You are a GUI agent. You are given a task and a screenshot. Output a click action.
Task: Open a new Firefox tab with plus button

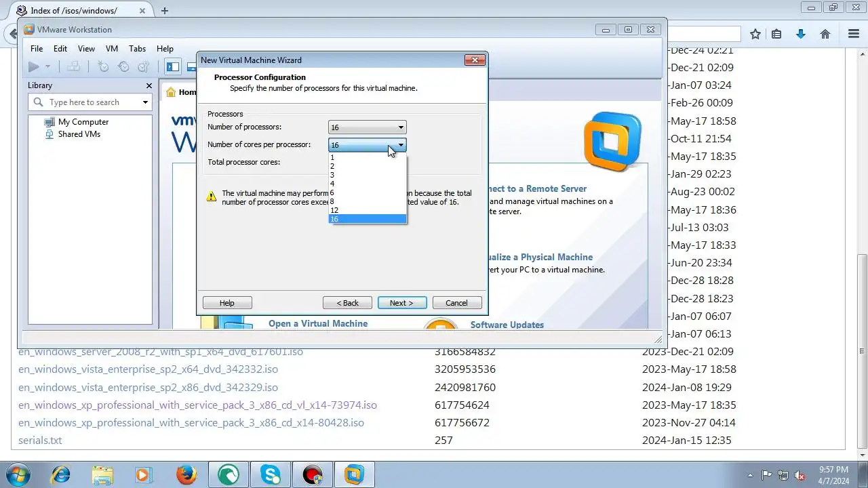coord(165,10)
